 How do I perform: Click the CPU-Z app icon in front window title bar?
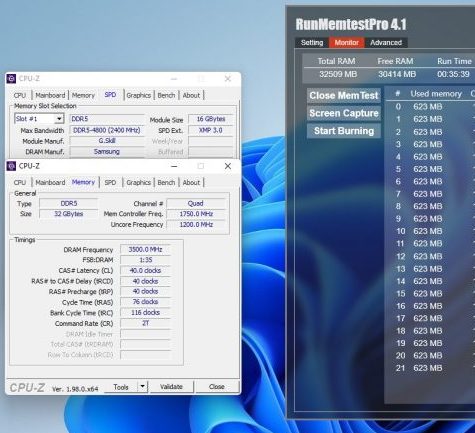click(x=11, y=166)
